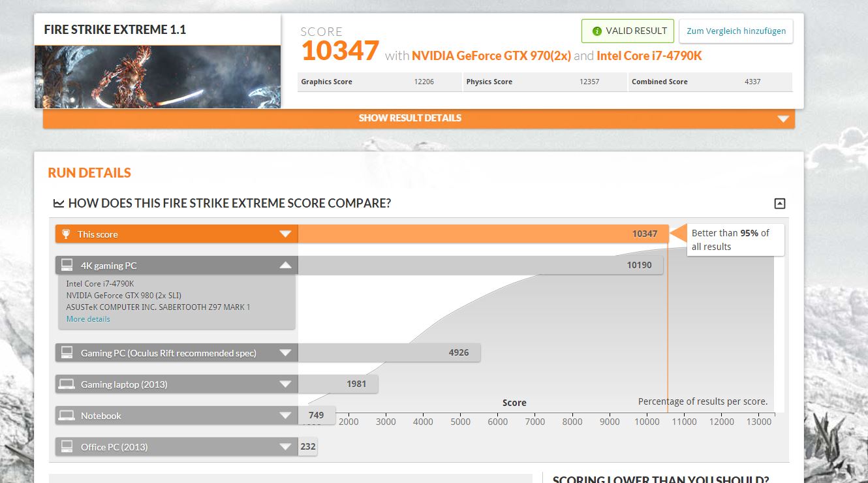The height and width of the screenshot is (483, 868).
Task: Click the desktop icon on 4K gaming PC
Action: [x=67, y=265]
